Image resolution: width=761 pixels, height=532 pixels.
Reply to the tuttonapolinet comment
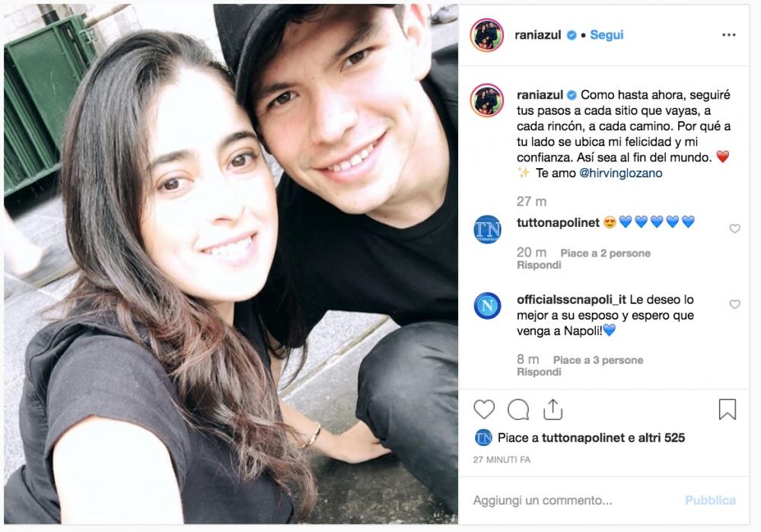[x=539, y=265]
